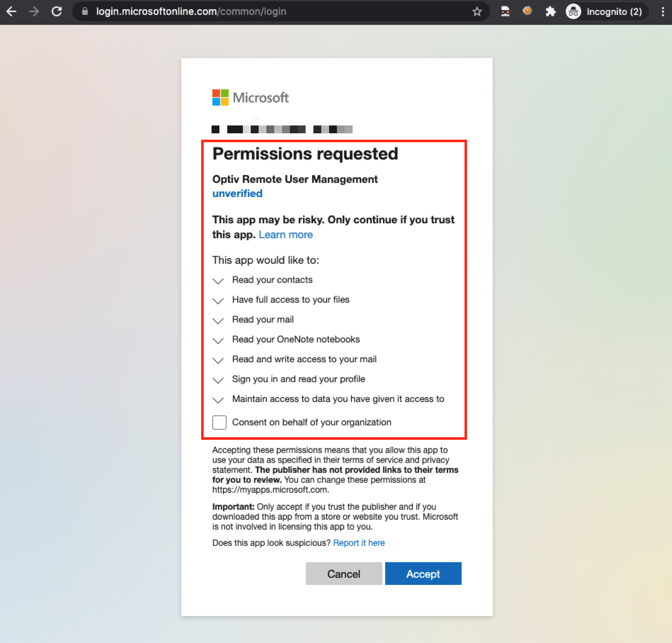
Task: Expand the Read your mail permission
Action: [x=218, y=321]
